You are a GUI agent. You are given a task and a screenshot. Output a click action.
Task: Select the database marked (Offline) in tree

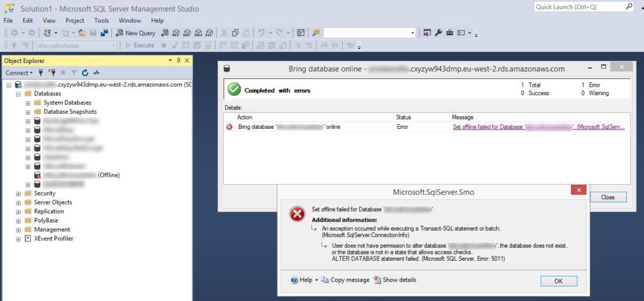(x=77, y=175)
